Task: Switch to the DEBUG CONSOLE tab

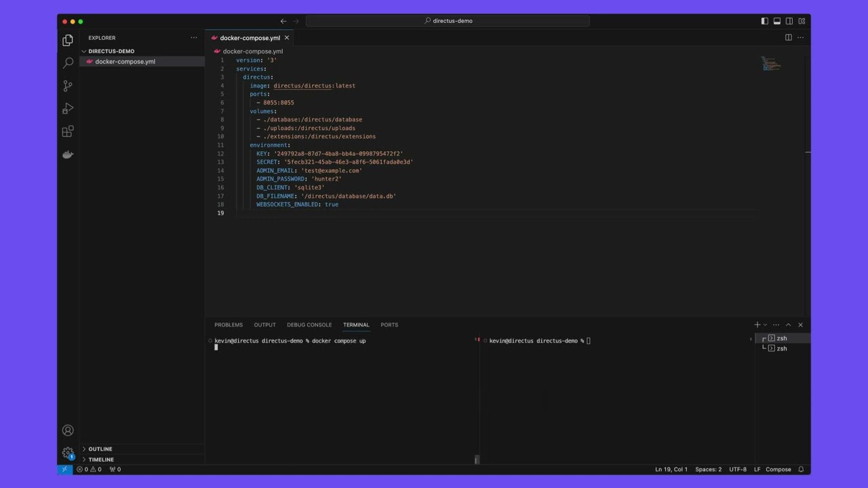Action: (309, 325)
